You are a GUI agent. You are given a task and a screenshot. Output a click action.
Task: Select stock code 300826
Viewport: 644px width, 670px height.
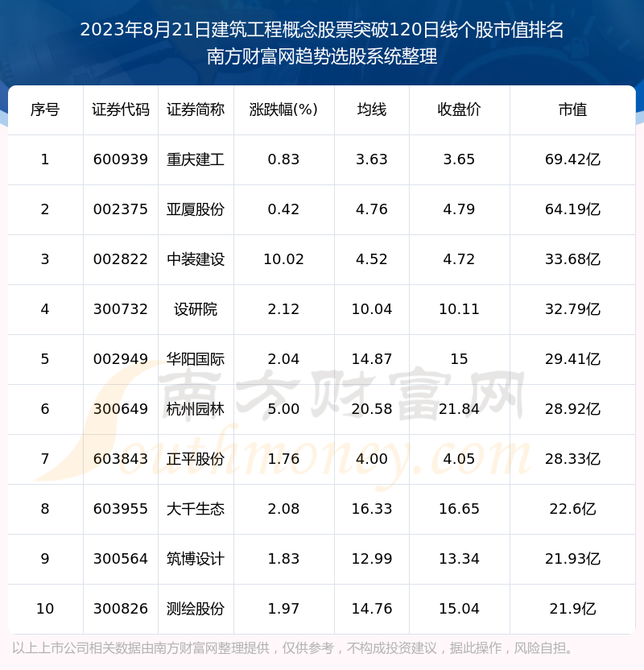click(121, 610)
